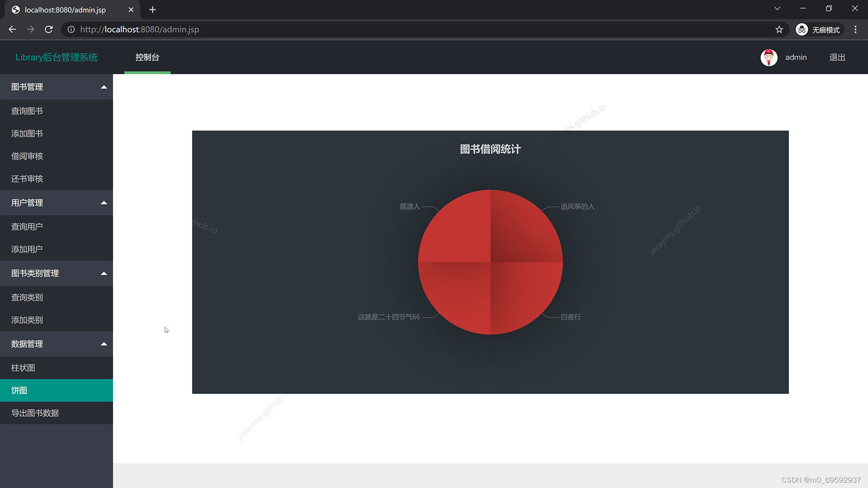Click the admin avatar image
The height and width of the screenshot is (488, 868).
(769, 57)
